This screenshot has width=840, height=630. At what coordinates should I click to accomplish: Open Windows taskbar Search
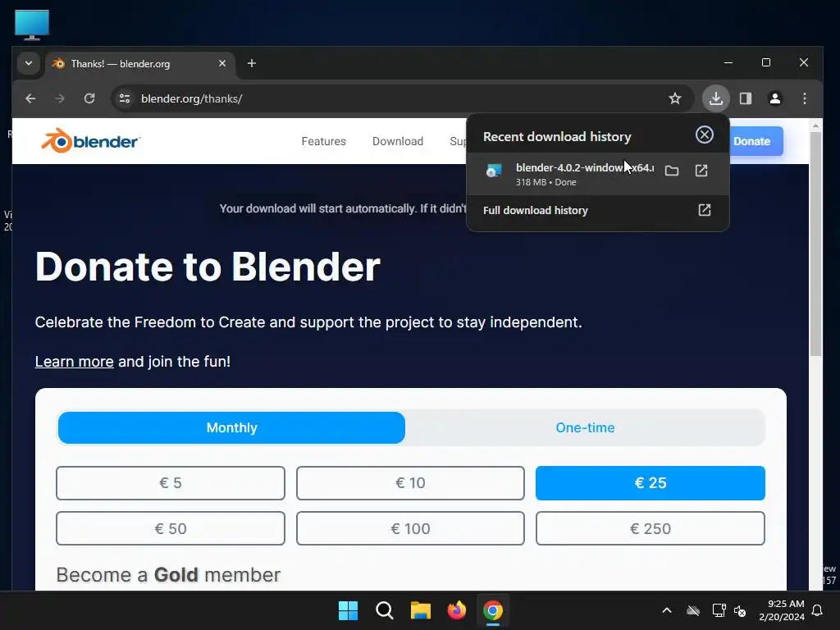click(384, 610)
